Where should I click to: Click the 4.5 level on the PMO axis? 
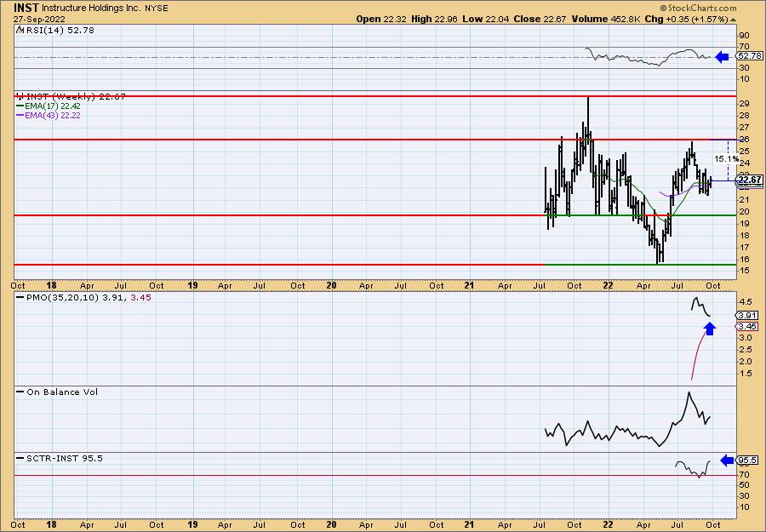point(746,302)
